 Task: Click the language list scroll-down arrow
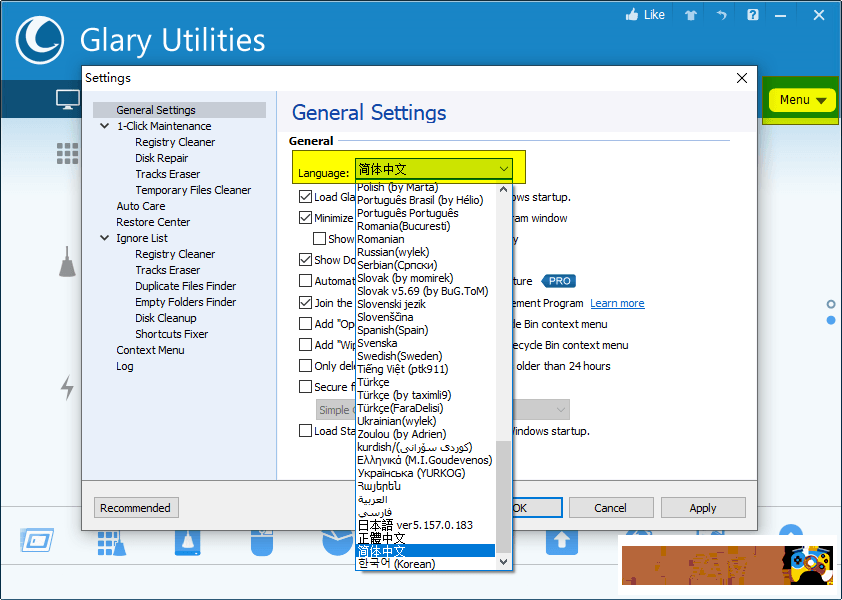503,562
